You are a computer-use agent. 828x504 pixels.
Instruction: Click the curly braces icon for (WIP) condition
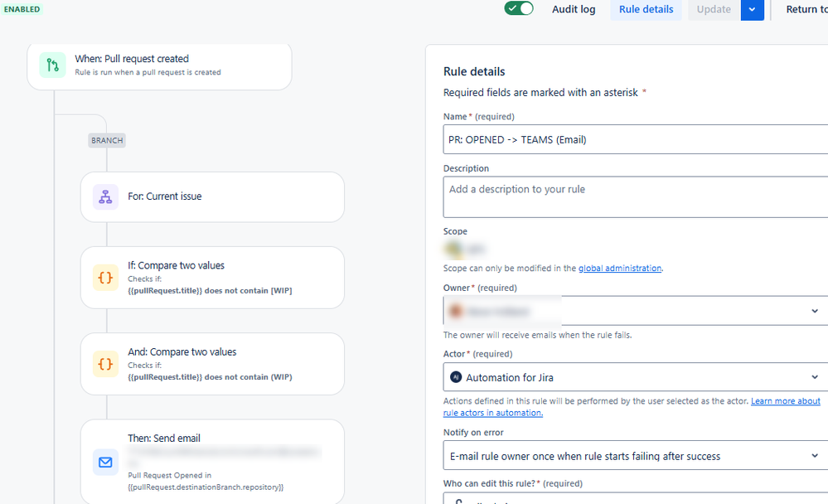pyautogui.click(x=105, y=364)
